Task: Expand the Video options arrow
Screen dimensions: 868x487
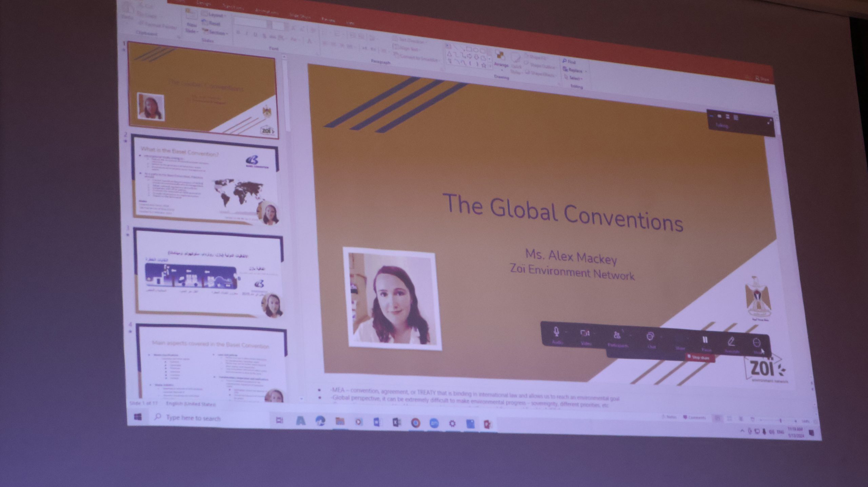Action: 595,334
